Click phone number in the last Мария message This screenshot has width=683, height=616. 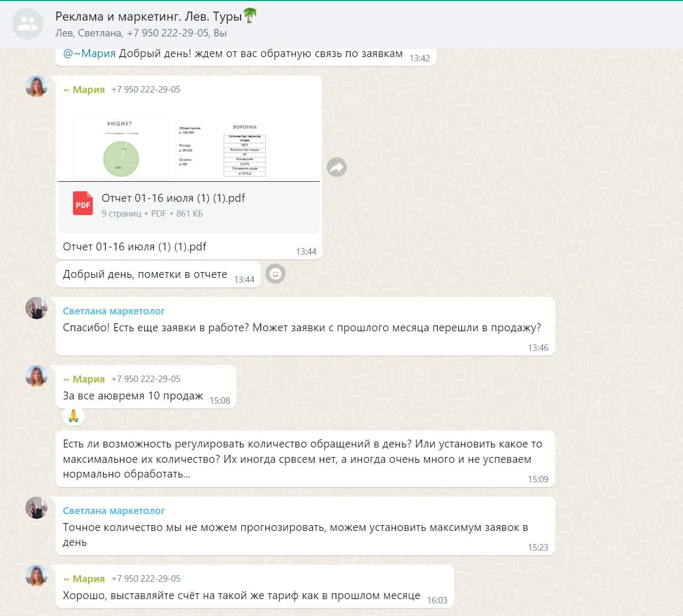146,579
